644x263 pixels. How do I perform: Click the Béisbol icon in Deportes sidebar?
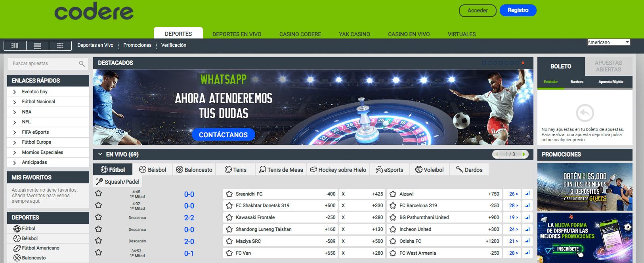pyautogui.click(x=17, y=238)
